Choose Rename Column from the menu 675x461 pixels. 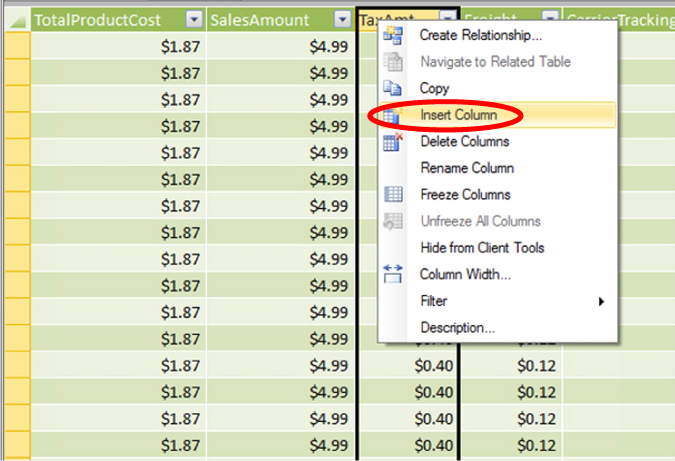[x=467, y=168]
